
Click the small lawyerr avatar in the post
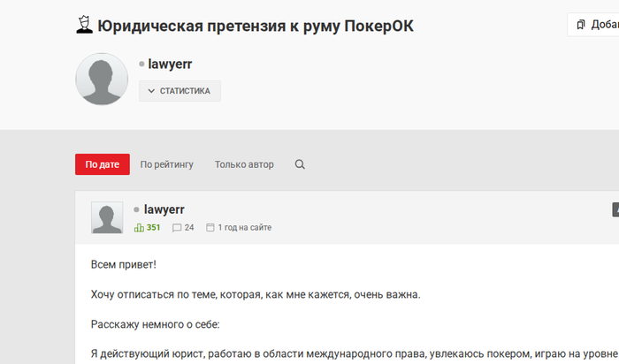(107, 217)
